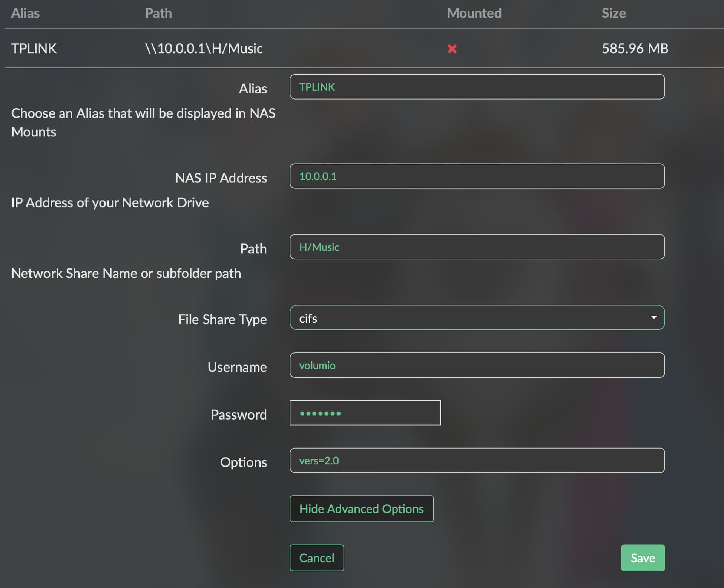The image size is (724, 588).
Task: Click the Size column header
Action: (614, 13)
